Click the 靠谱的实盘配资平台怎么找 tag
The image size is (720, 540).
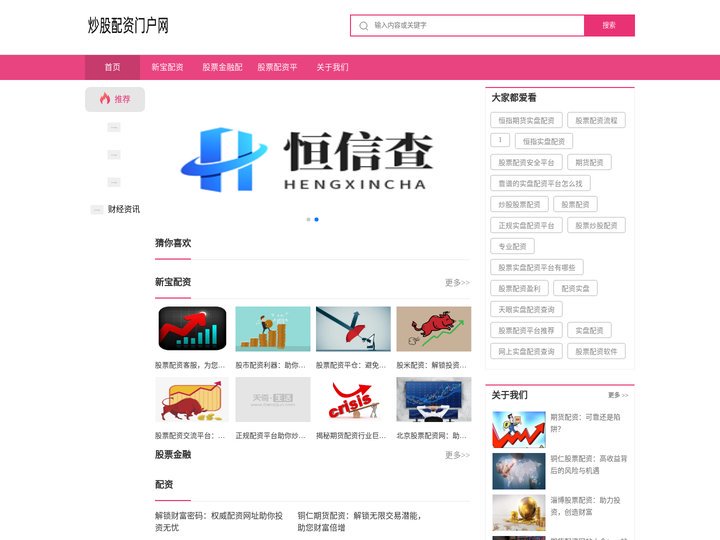click(x=540, y=183)
